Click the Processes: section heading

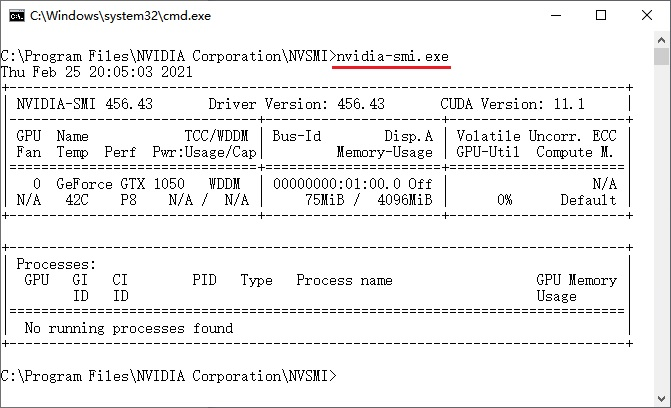tap(56, 264)
